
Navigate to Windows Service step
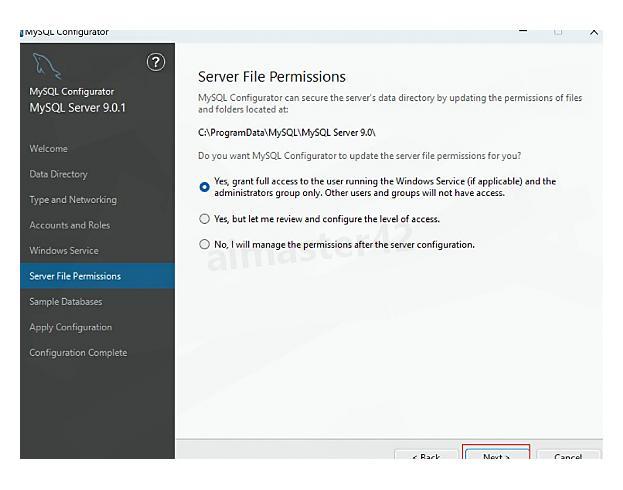coord(64,250)
